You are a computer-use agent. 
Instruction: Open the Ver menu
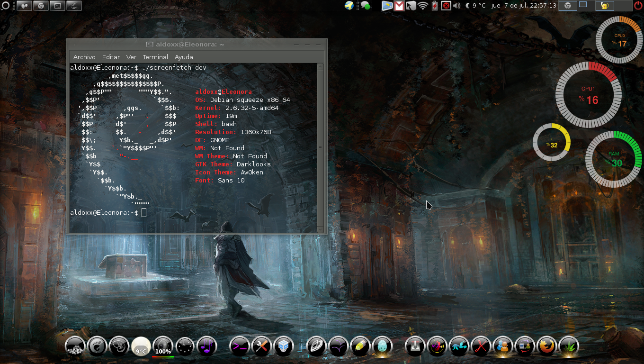pyautogui.click(x=131, y=57)
